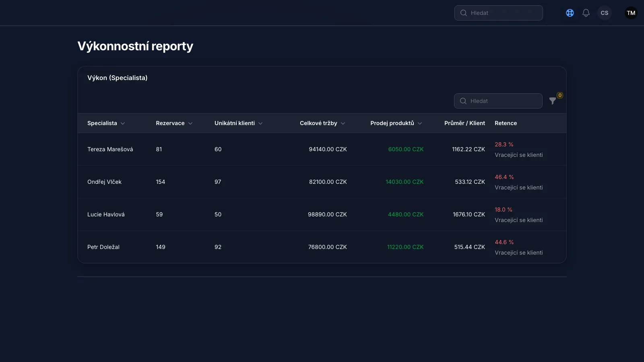The image size is (644, 362).
Task: Click the green 4480.00 CZK product sales
Action: click(x=406, y=214)
